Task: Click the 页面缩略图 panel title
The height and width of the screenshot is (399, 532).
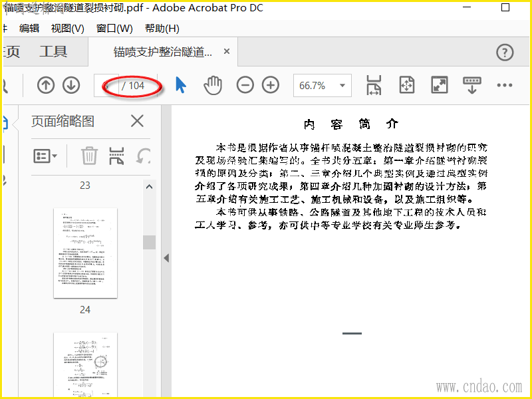Action: [63, 121]
